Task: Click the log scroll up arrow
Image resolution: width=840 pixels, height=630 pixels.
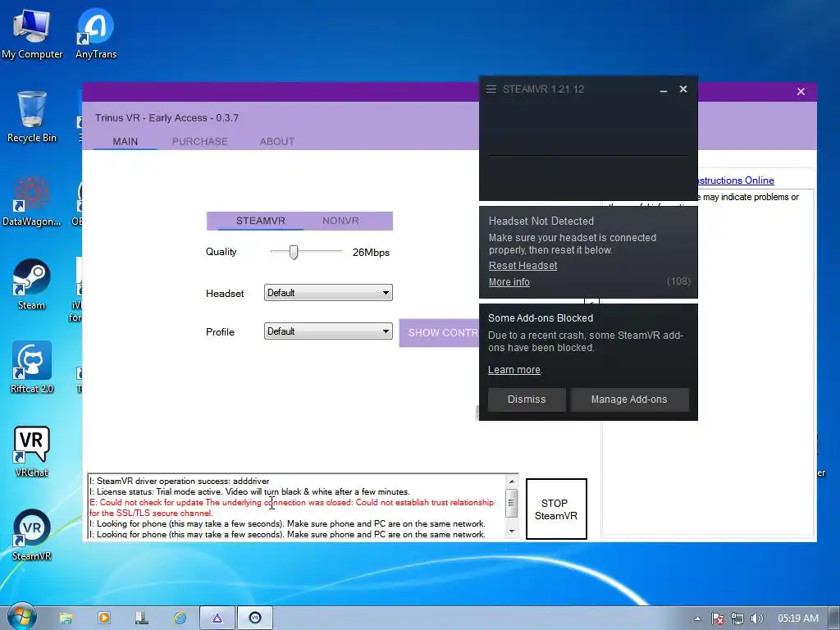Action: point(512,481)
